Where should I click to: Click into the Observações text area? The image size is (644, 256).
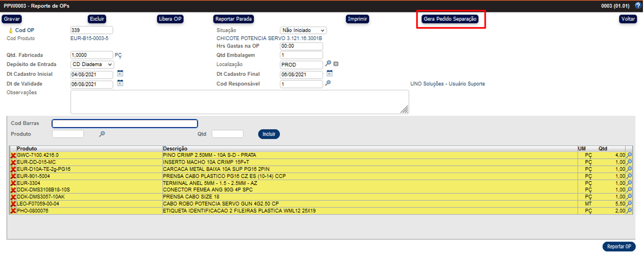[x=239, y=102]
